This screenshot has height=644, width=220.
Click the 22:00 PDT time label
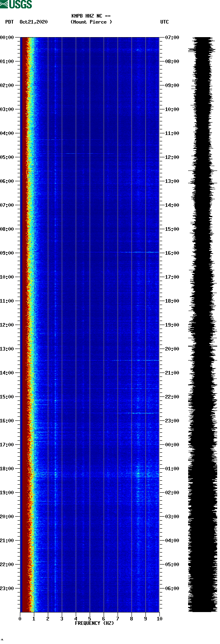pos(7,565)
